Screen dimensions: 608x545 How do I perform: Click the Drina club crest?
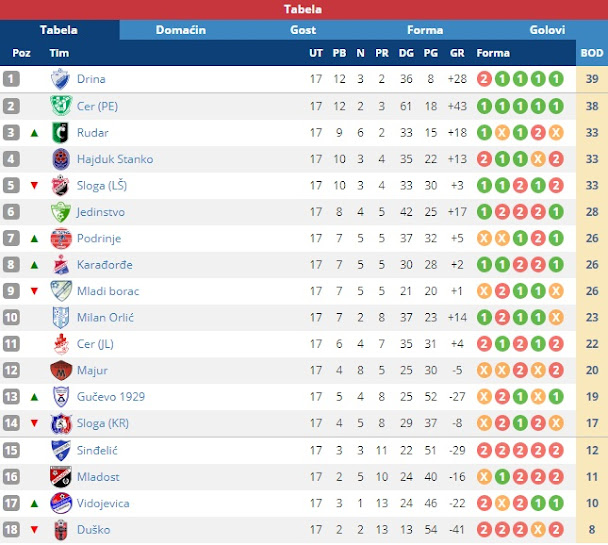coord(60,79)
